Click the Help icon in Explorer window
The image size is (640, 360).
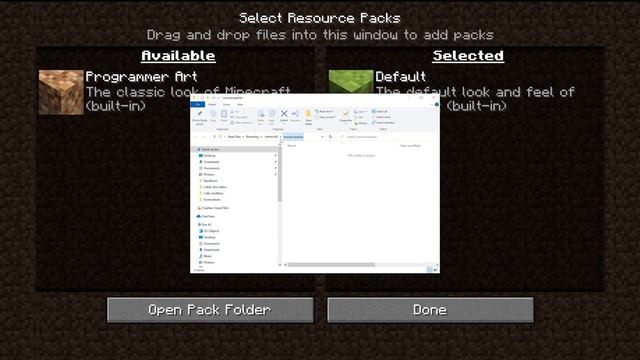point(437,104)
